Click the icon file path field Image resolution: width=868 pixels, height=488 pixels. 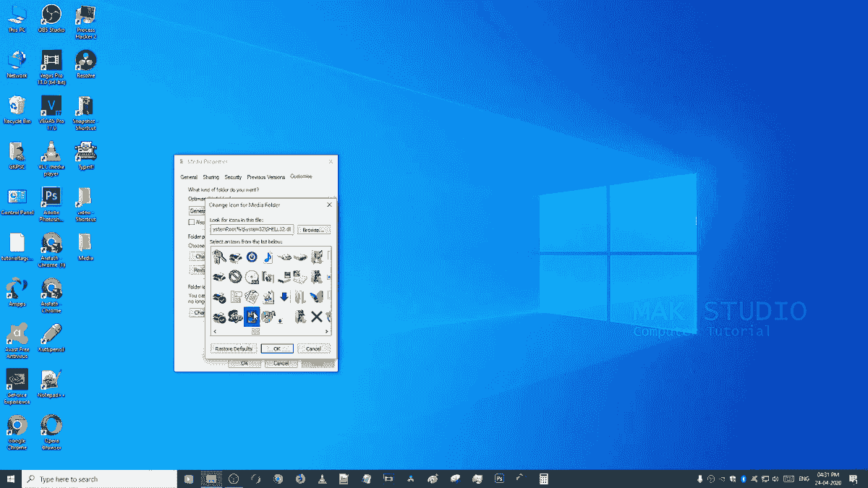252,229
